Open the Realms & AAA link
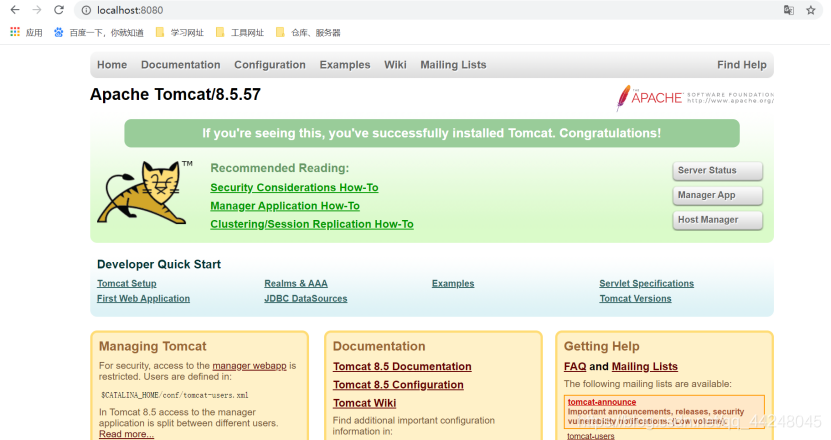The height and width of the screenshot is (440, 831). pyautogui.click(x=296, y=284)
